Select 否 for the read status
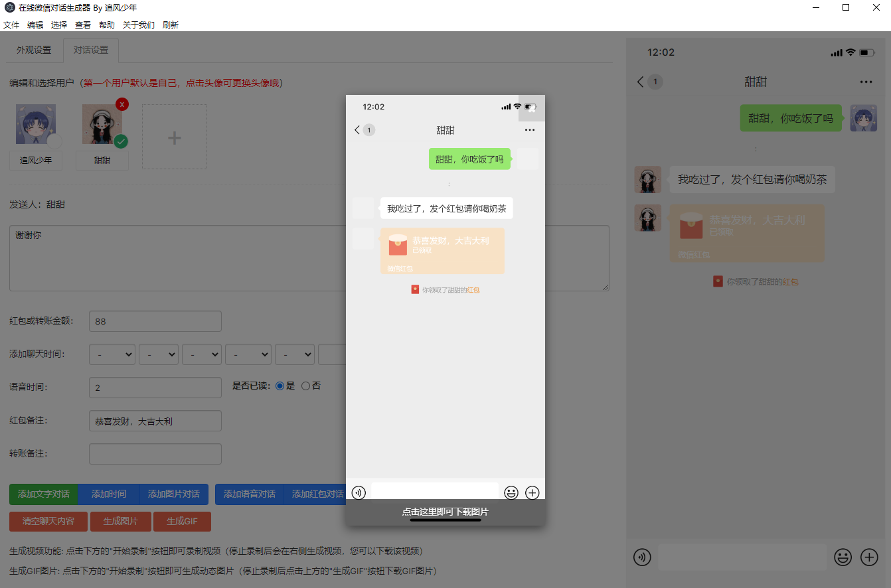This screenshot has width=891, height=588. click(305, 386)
